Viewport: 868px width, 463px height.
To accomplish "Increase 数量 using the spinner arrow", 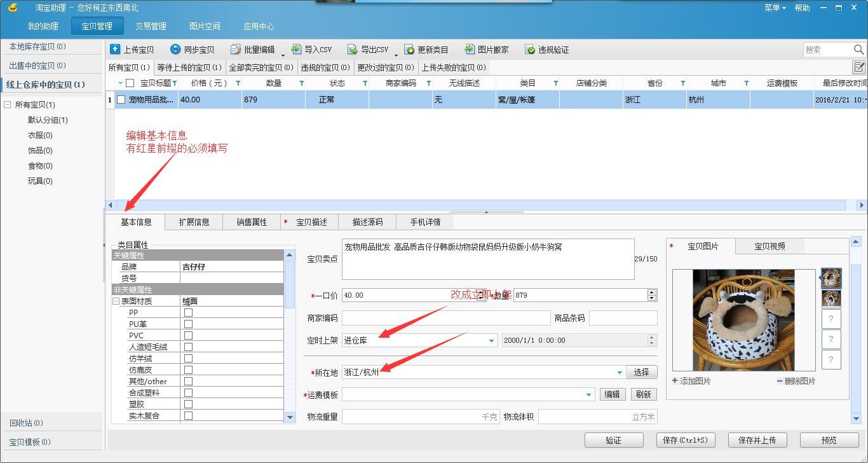I will (652, 292).
